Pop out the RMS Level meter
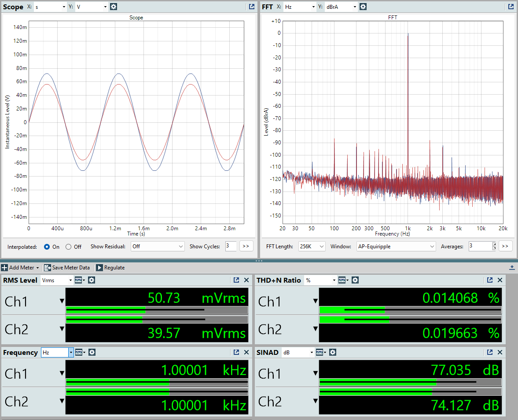518x420 pixels. click(236, 280)
